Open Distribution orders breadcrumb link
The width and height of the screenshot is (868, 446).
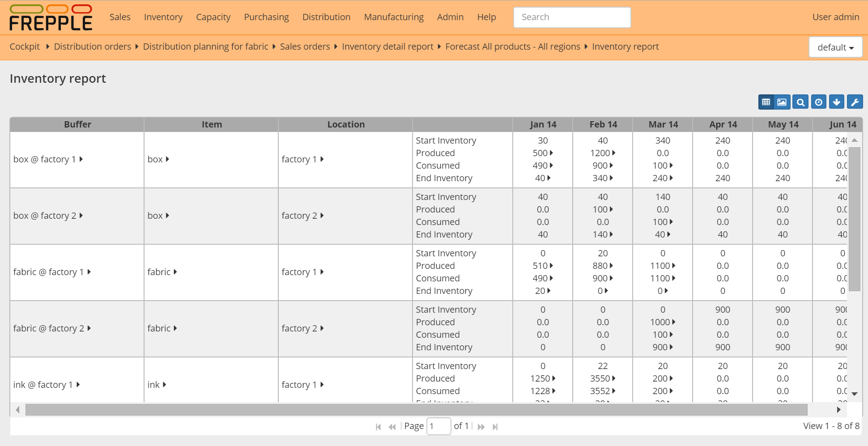tap(93, 47)
